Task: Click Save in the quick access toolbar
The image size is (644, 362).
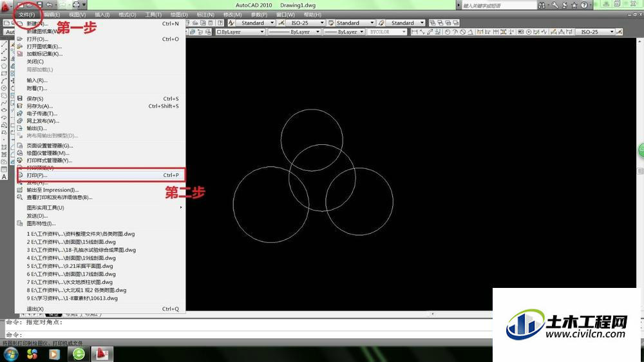Action: tap(40, 5)
